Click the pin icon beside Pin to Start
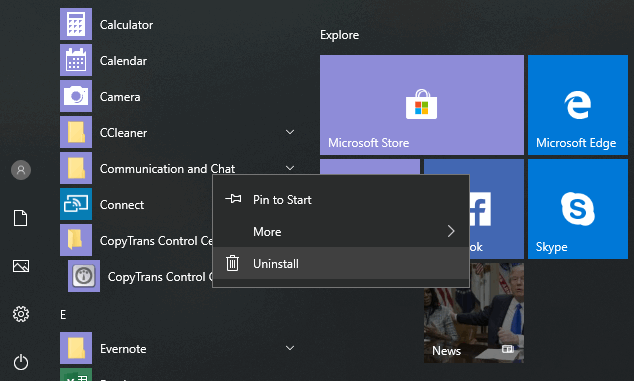Image resolution: width=634 pixels, height=381 pixels. click(233, 199)
